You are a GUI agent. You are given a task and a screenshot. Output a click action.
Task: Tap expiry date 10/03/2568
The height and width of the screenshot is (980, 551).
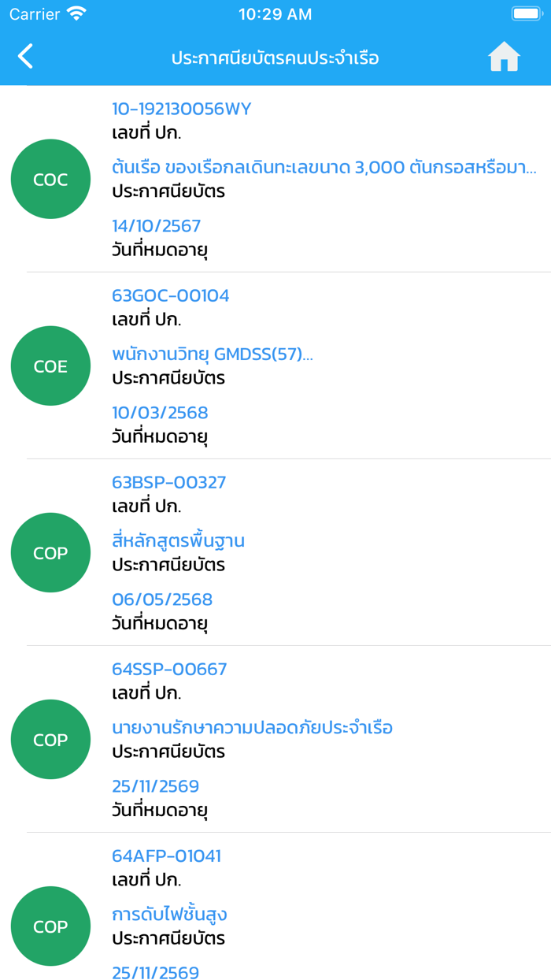(160, 413)
